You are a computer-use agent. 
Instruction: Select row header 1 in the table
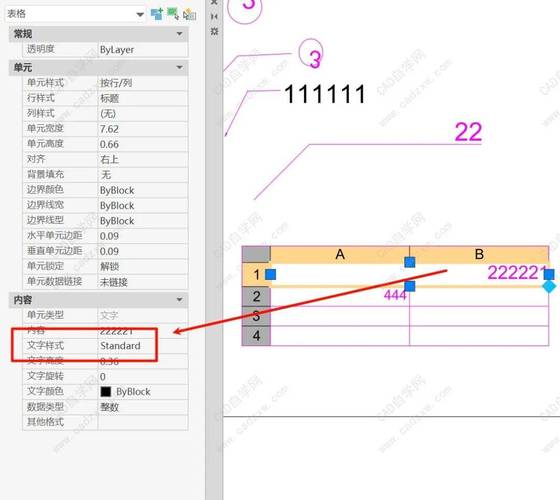point(256,275)
